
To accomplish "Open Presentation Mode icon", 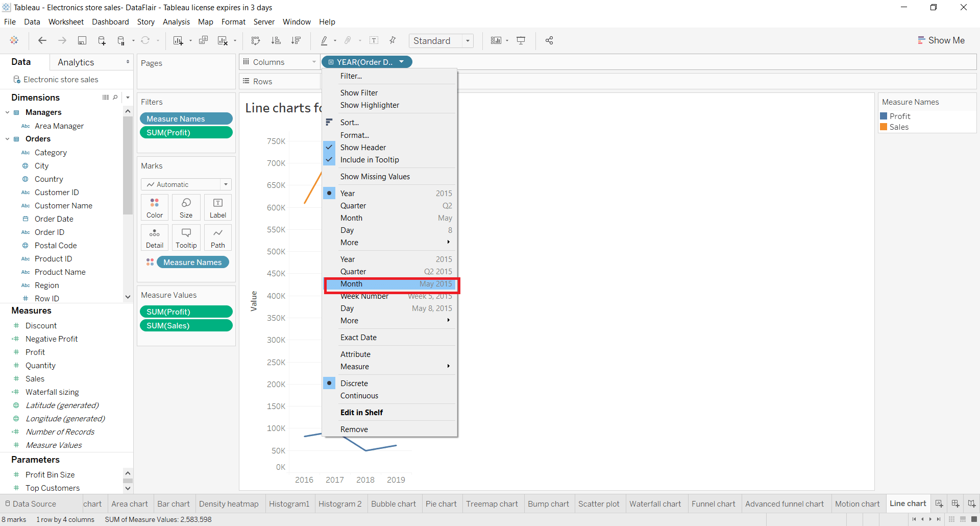I will pyautogui.click(x=521, y=40).
